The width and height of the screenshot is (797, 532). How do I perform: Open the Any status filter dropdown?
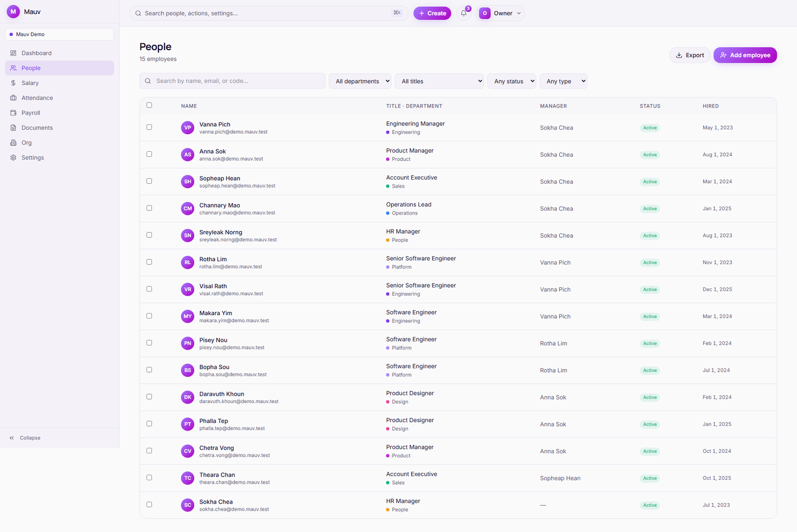point(512,81)
